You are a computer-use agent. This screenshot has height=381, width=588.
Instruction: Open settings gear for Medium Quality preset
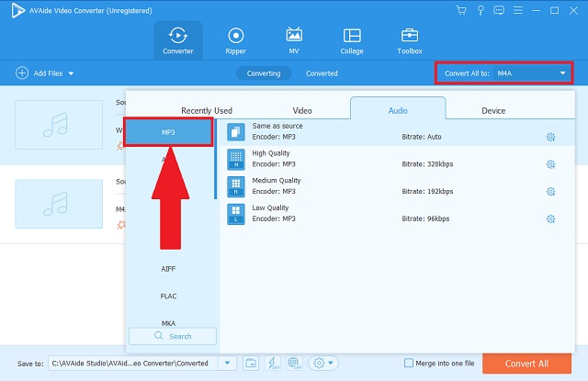pos(550,192)
